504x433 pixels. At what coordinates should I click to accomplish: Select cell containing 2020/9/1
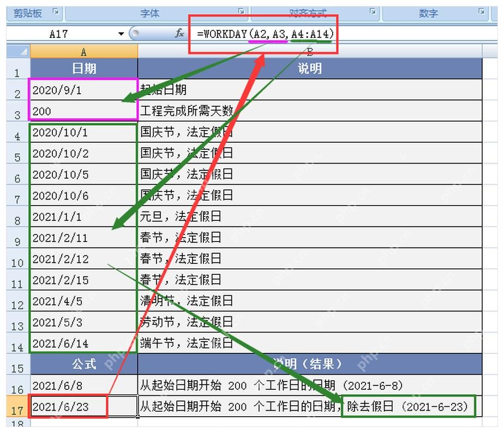point(84,89)
